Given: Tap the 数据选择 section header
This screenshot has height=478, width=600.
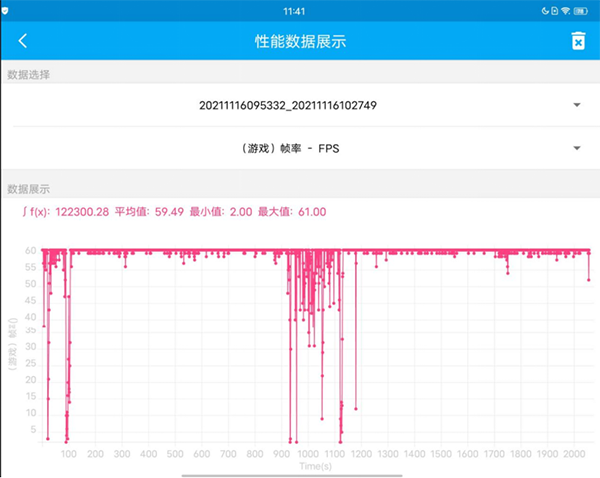Looking at the screenshot, I should (x=29, y=75).
